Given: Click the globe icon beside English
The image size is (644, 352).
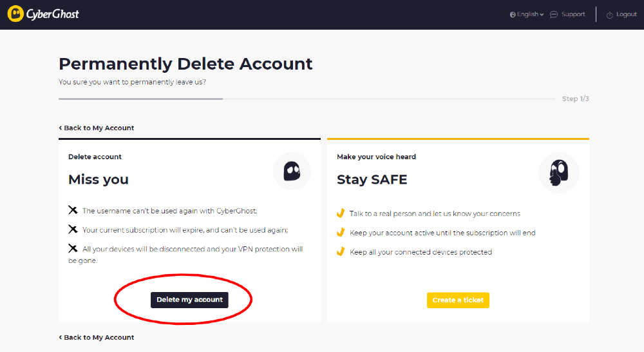Looking at the screenshot, I should (513, 15).
